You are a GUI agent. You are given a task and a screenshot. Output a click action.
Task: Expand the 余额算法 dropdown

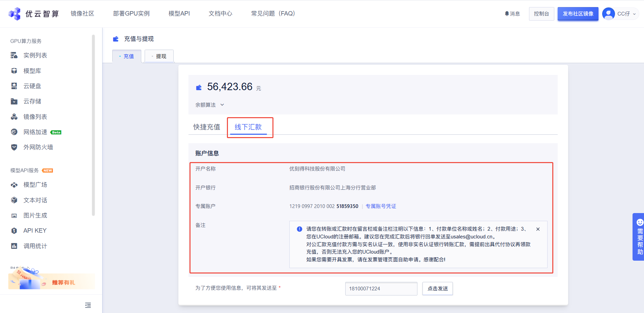pyautogui.click(x=210, y=105)
